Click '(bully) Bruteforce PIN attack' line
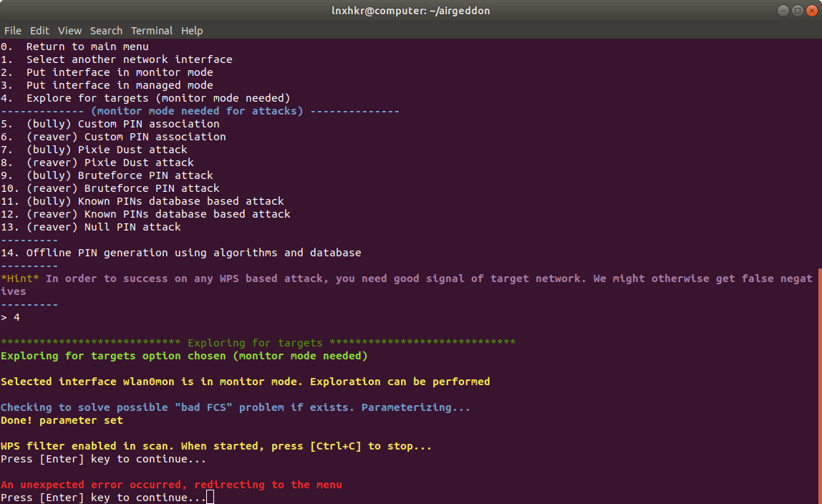This screenshot has height=504, width=822. click(107, 175)
